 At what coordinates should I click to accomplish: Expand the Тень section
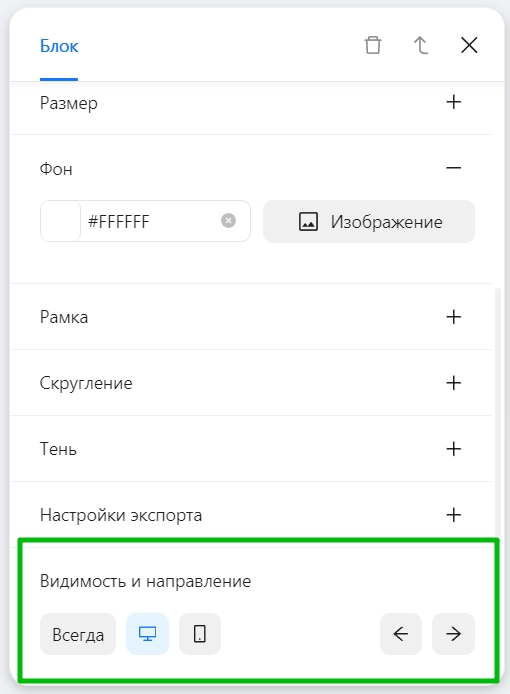pyautogui.click(x=453, y=449)
